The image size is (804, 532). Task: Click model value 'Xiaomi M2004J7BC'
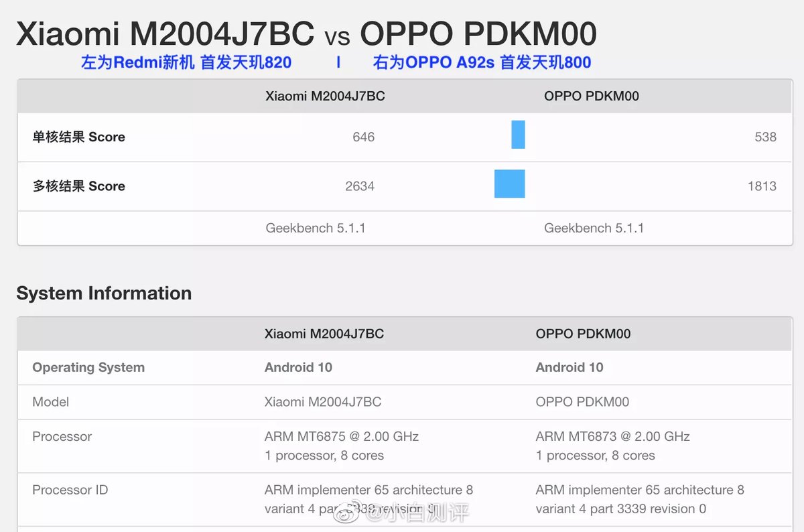[x=323, y=402]
